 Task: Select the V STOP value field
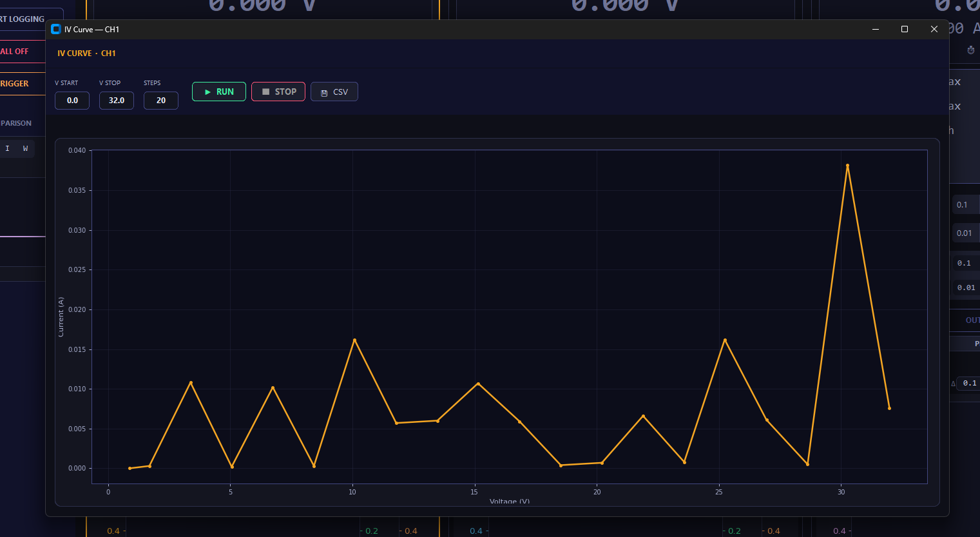coord(117,101)
